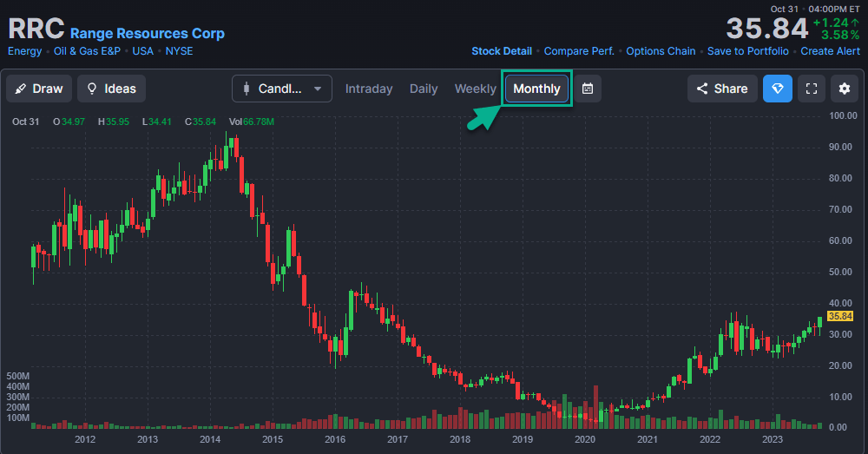Switch to Weekly timeframe
868x454 pixels.
(476, 89)
